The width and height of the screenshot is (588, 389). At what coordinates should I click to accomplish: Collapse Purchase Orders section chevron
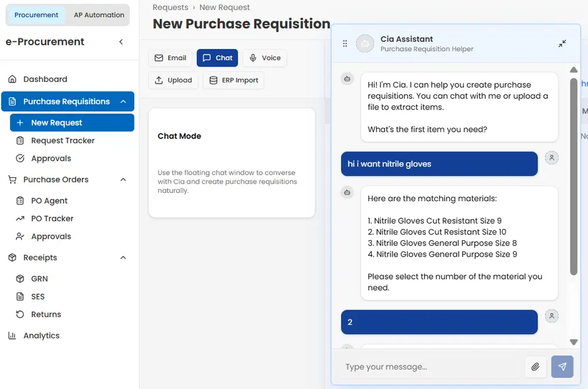pos(123,179)
